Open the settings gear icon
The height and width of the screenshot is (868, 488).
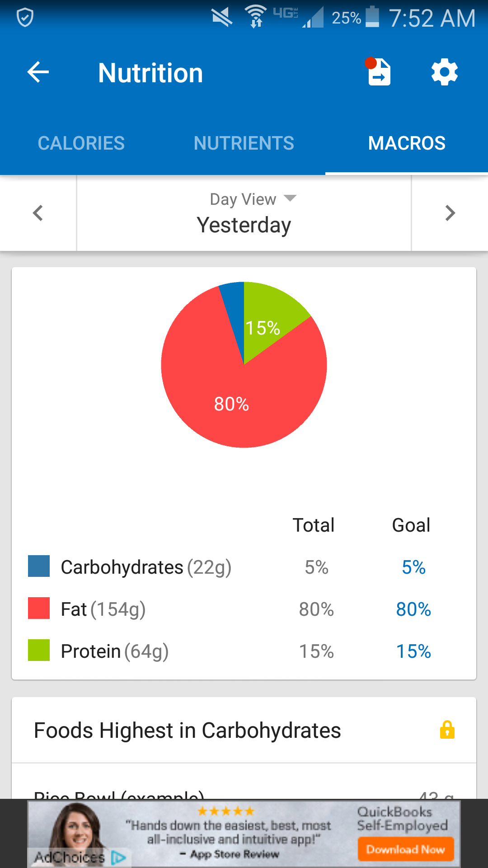(x=445, y=72)
